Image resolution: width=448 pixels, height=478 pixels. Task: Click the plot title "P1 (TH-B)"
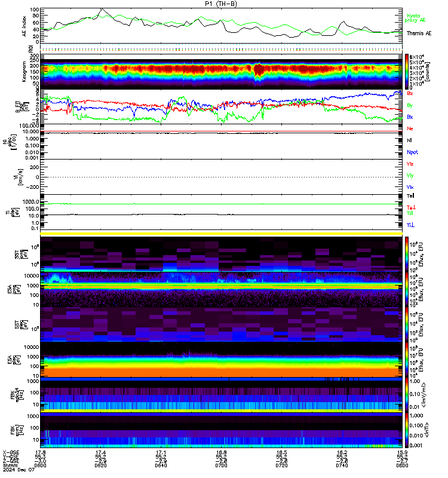tap(220, 4)
